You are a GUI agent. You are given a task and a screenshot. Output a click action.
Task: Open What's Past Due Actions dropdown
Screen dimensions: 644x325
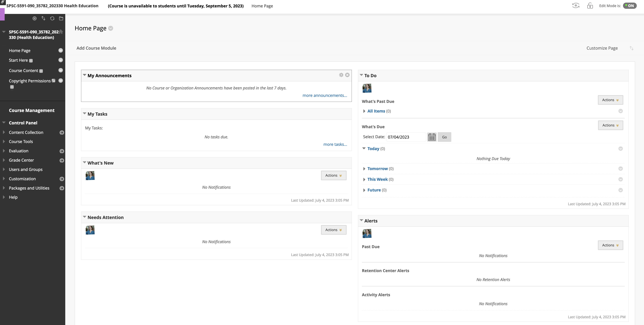click(x=610, y=100)
